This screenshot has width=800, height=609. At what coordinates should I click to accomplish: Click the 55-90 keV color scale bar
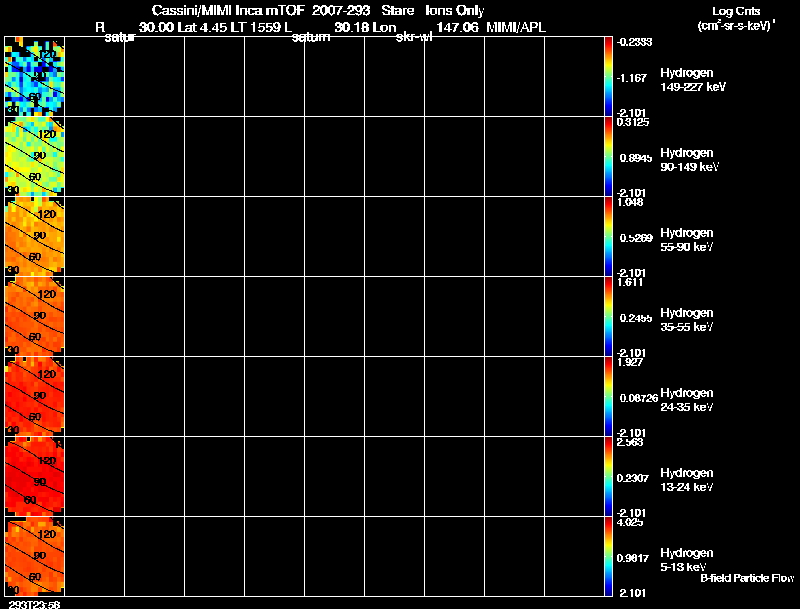pos(608,237)
